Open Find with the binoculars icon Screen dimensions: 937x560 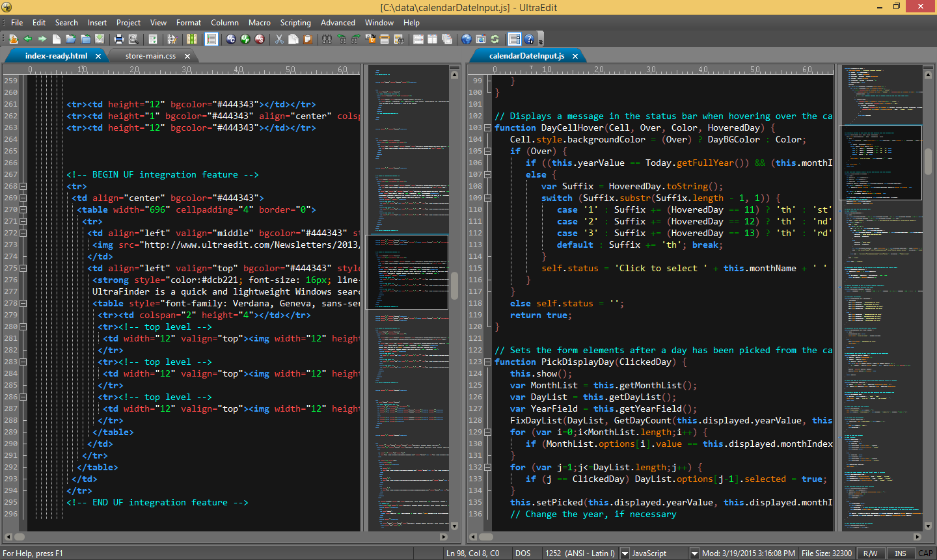coord(327,39)
